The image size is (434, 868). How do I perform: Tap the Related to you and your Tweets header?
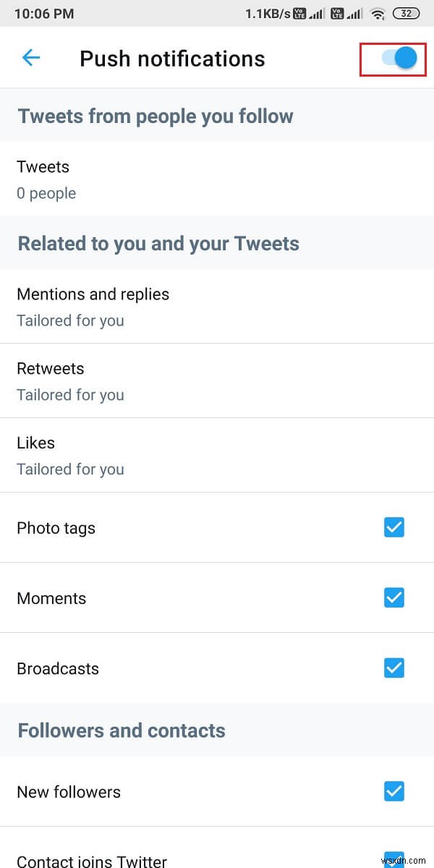pyautogui.click(x=158, y=244)
